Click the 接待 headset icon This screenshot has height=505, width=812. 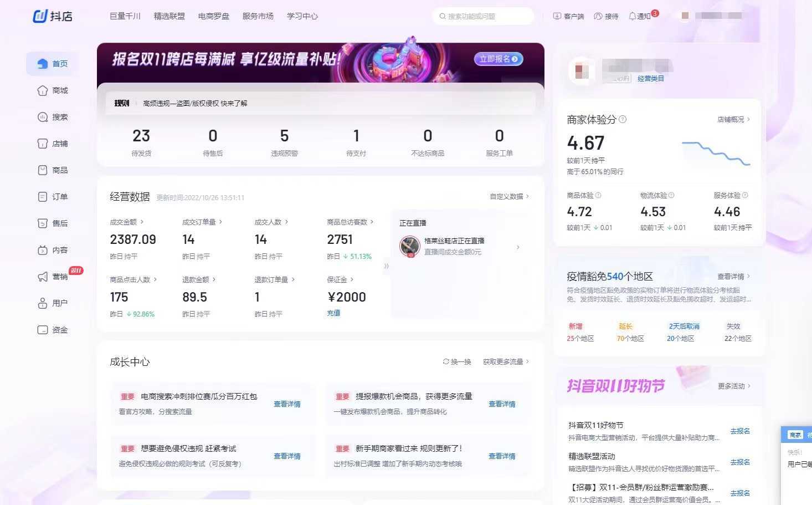[x=598, y=16]
